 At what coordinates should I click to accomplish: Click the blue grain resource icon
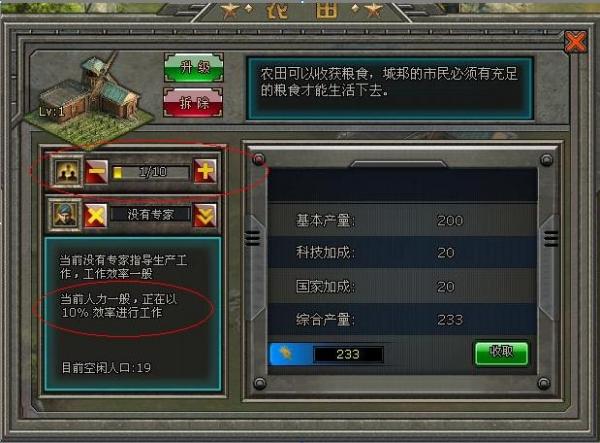pyautogui.click(x=291, y=354)
